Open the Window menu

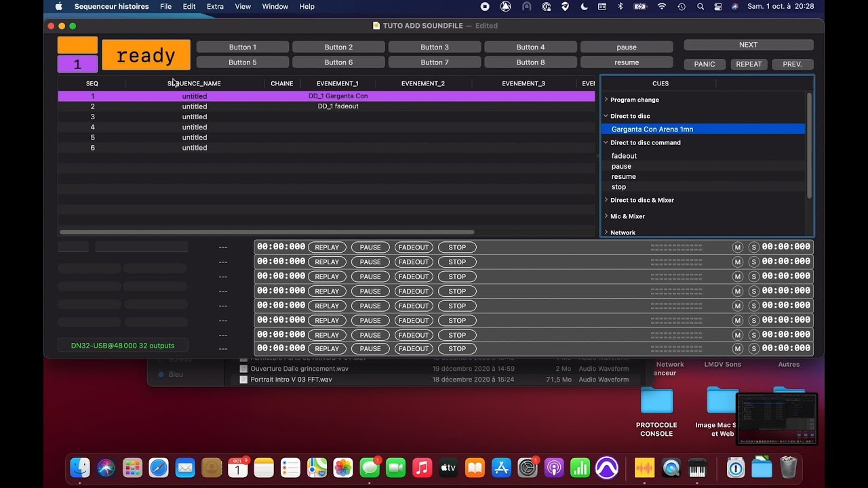275,7
